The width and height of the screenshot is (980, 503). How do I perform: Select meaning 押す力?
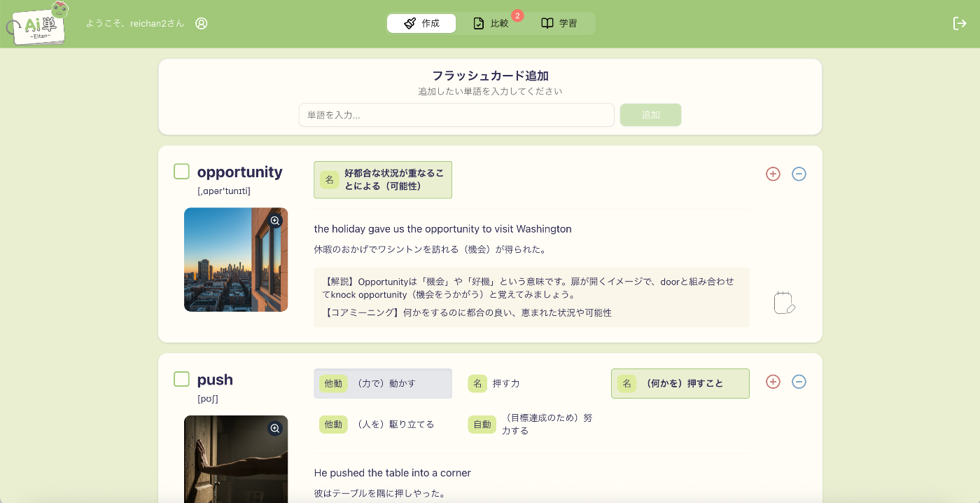tap(531, 383)
